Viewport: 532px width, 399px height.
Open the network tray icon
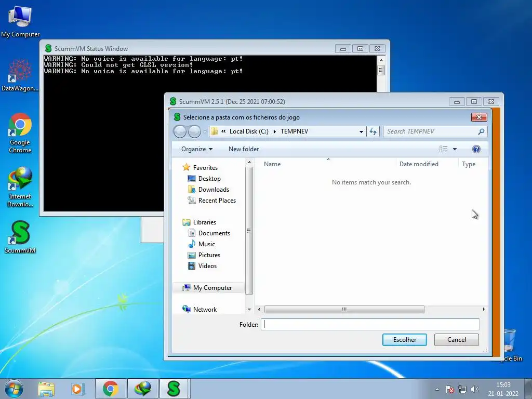pyautogui.click(x=462, y=389)
